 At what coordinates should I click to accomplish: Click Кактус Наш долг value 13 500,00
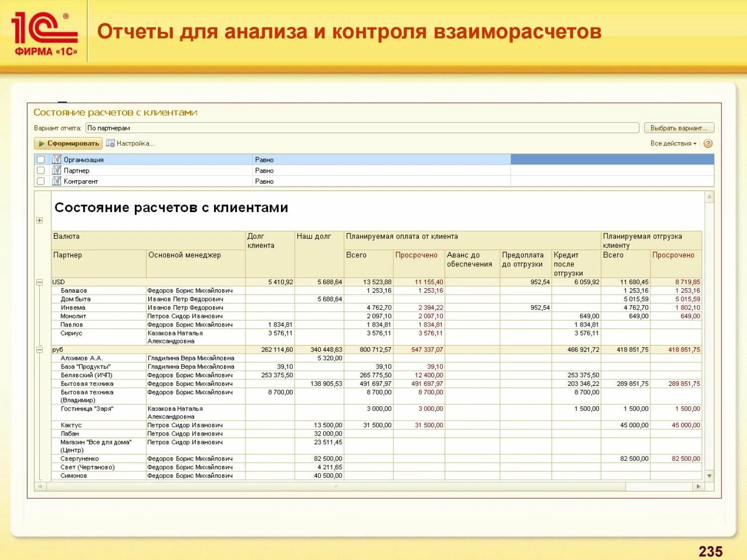(x=328, y=426)
